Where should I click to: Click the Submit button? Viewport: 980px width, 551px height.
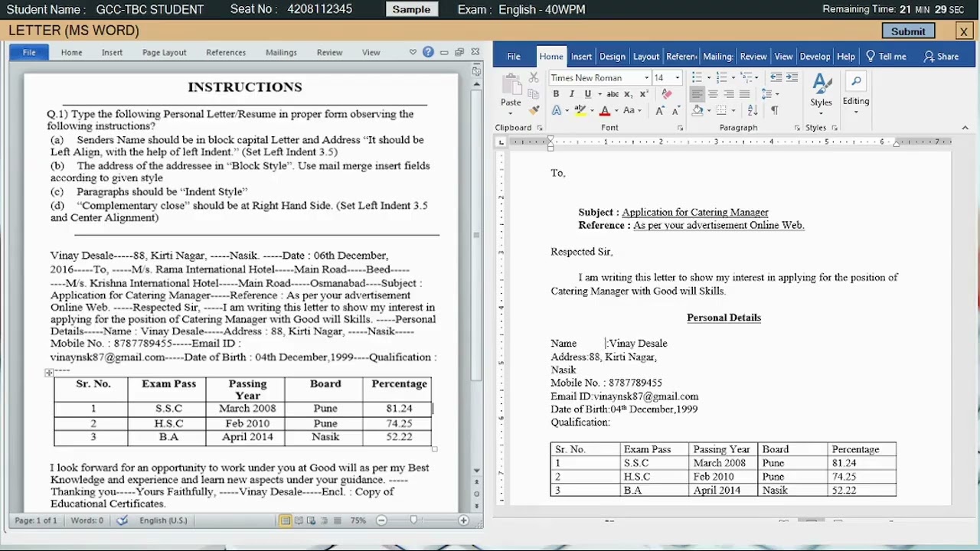tap(908, 31)
